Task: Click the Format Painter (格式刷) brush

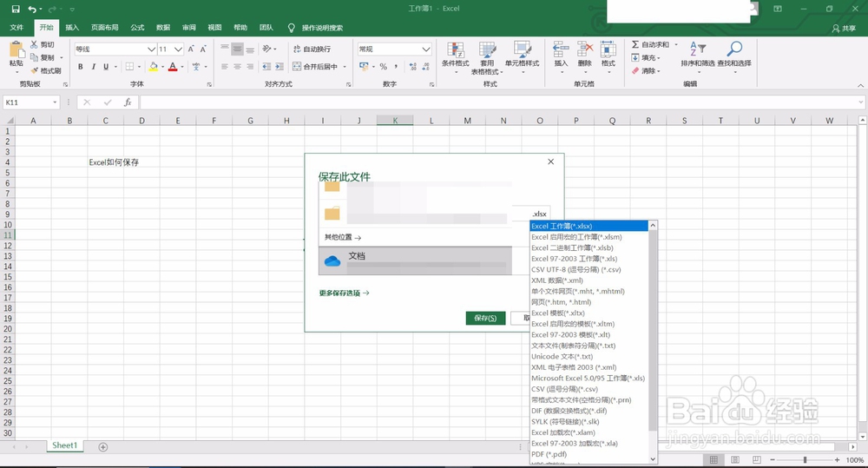Action: tap(35, 70)
